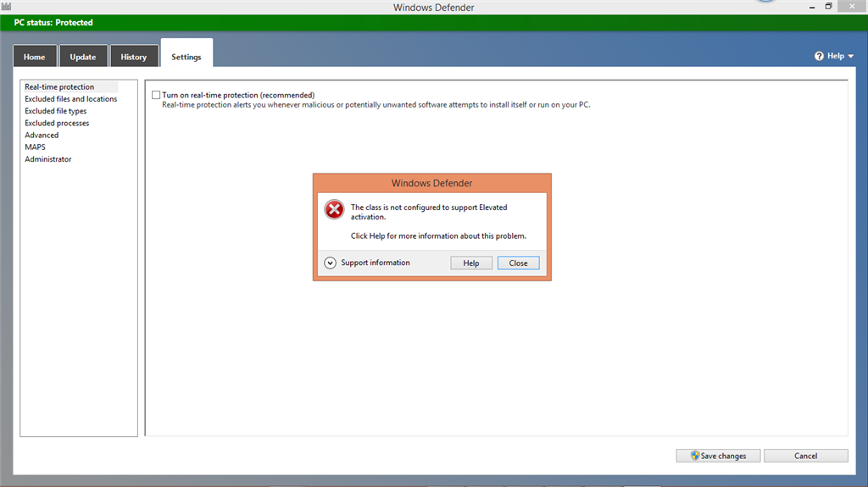Click the Support information label
This screenshot has width=868, height=487.
point(376,263)
